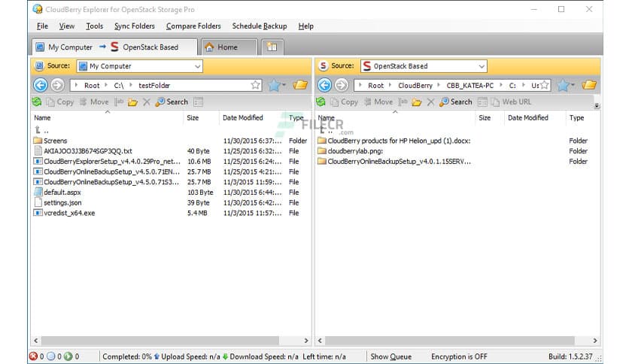
Task: Open Search in left pane
Action: point(172,102)
